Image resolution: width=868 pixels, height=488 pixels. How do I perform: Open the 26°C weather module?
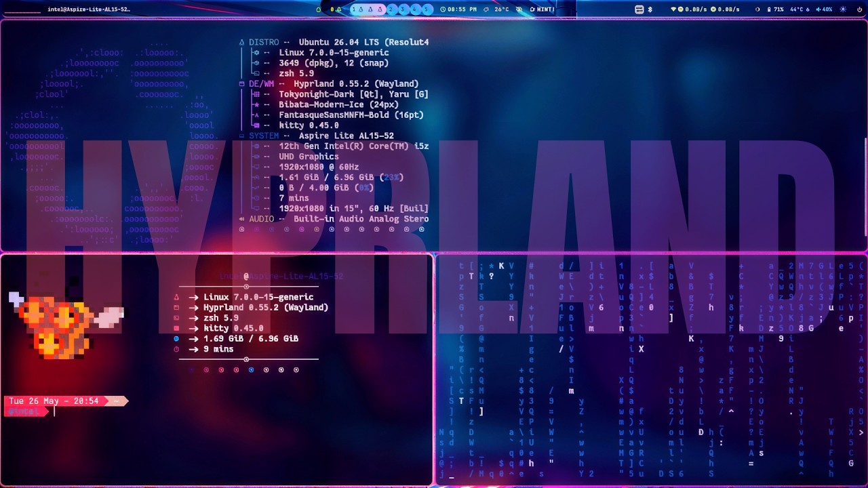[496, 9]
